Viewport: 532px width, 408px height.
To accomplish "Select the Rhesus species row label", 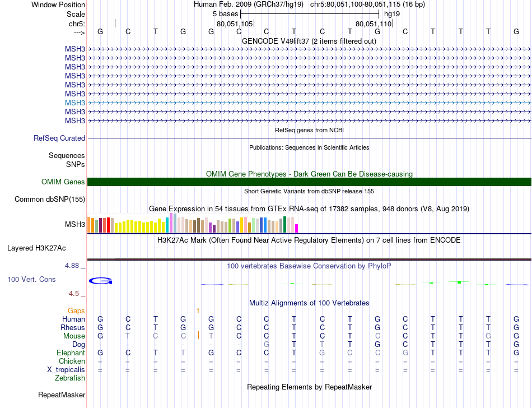I will (x=73, y=327).
